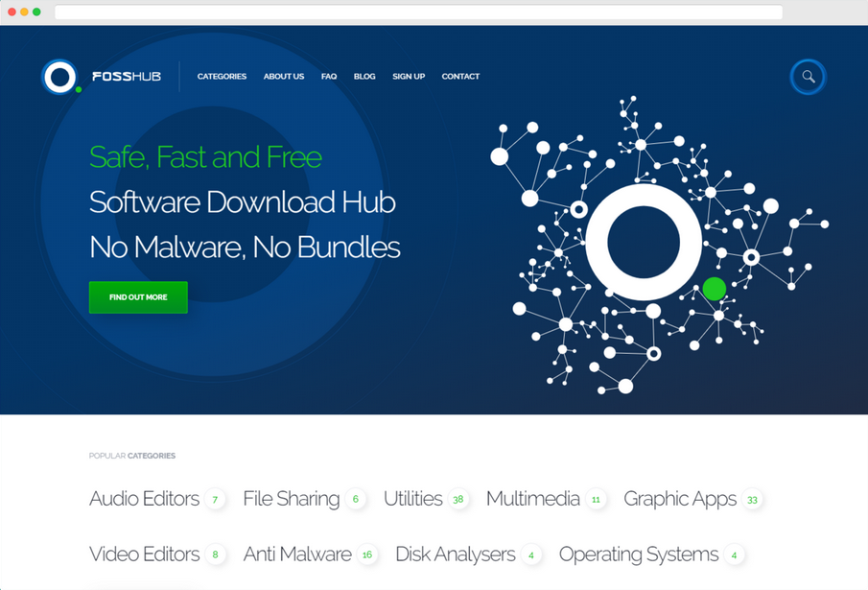This screenshot has height=590, width=868.
Task: Open the Operating Systems category
Action: (639, 555)
